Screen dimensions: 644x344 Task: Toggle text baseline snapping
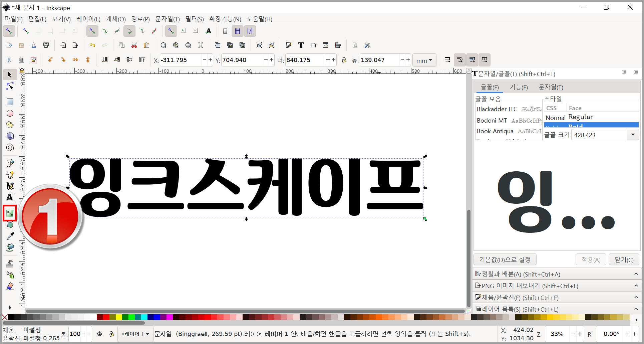point(208,31)
